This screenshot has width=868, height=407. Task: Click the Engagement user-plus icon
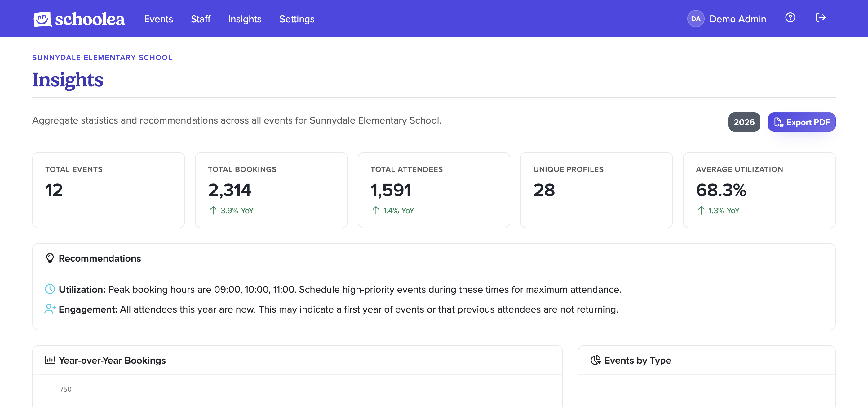click(50, 309)
